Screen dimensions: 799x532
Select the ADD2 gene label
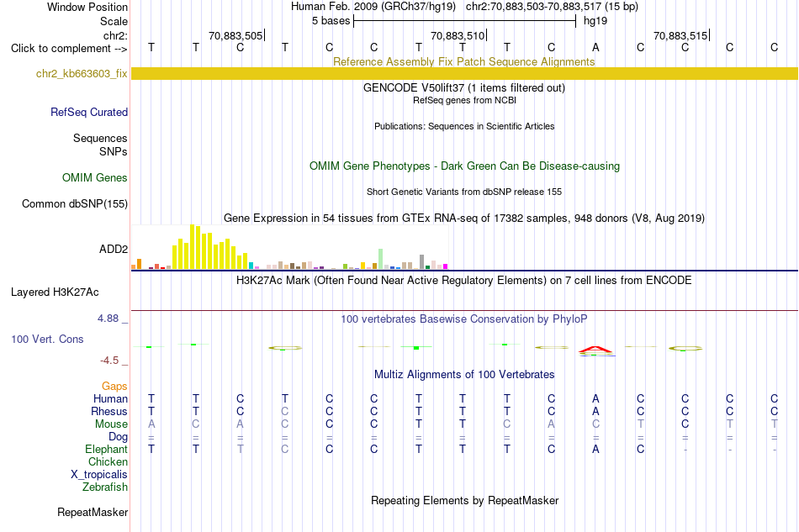(114, 249)
